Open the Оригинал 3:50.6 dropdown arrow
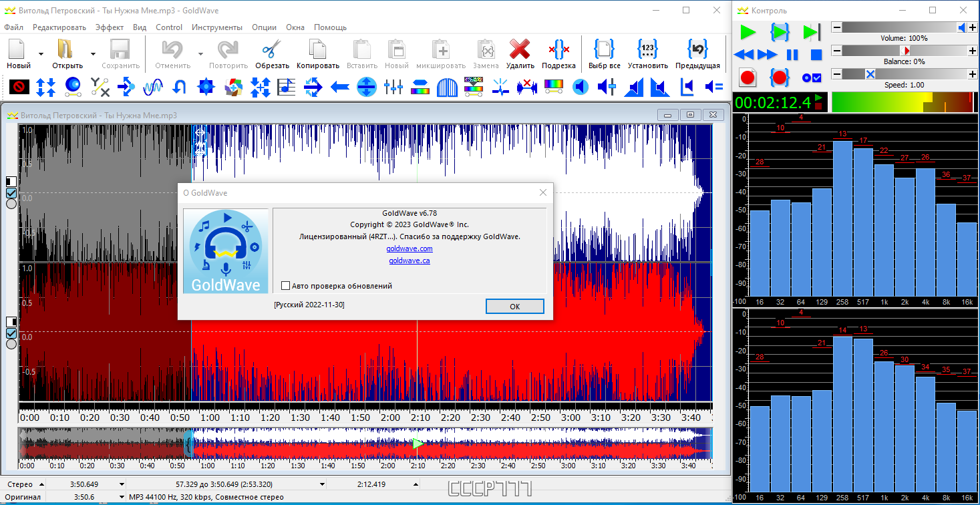 coord(122,497)
